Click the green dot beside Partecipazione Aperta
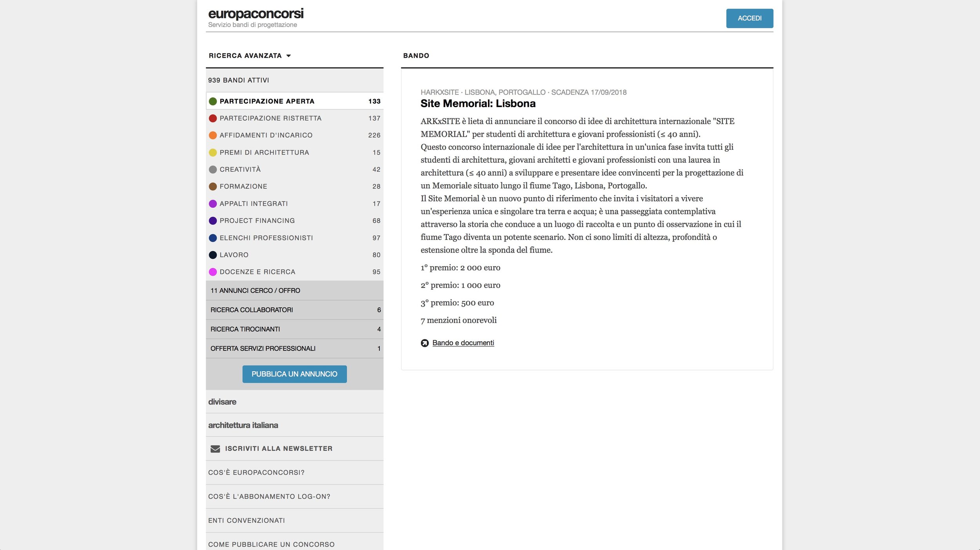This screenshot has height=550, width=980. coord(213,102)
